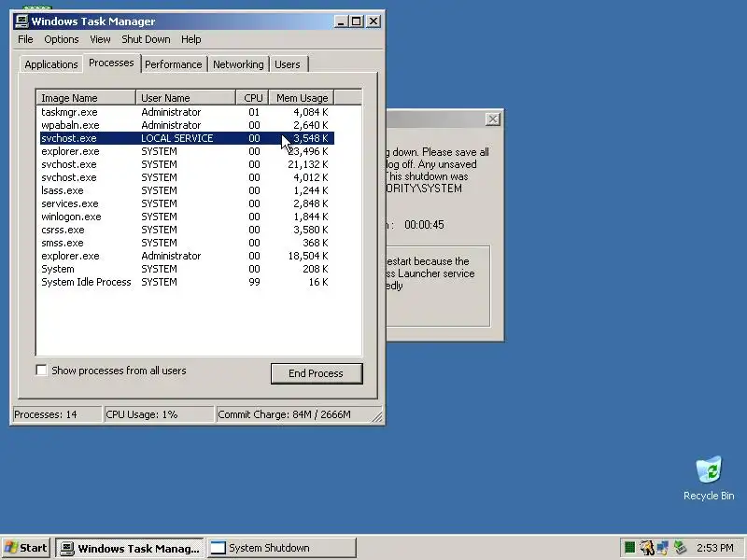Screen dimensions: 747x560
Task: Click the keys tray icon beside the CPU meter
Action: tap(646, 548)
